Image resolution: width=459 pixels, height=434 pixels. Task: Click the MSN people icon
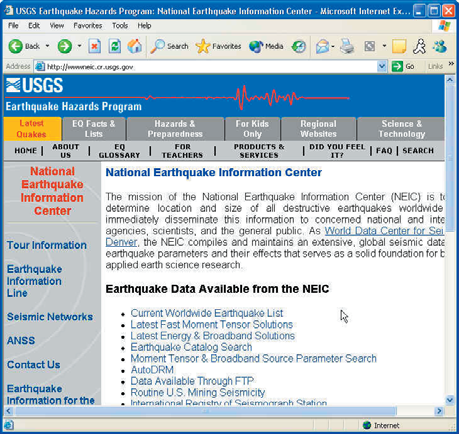440,46
